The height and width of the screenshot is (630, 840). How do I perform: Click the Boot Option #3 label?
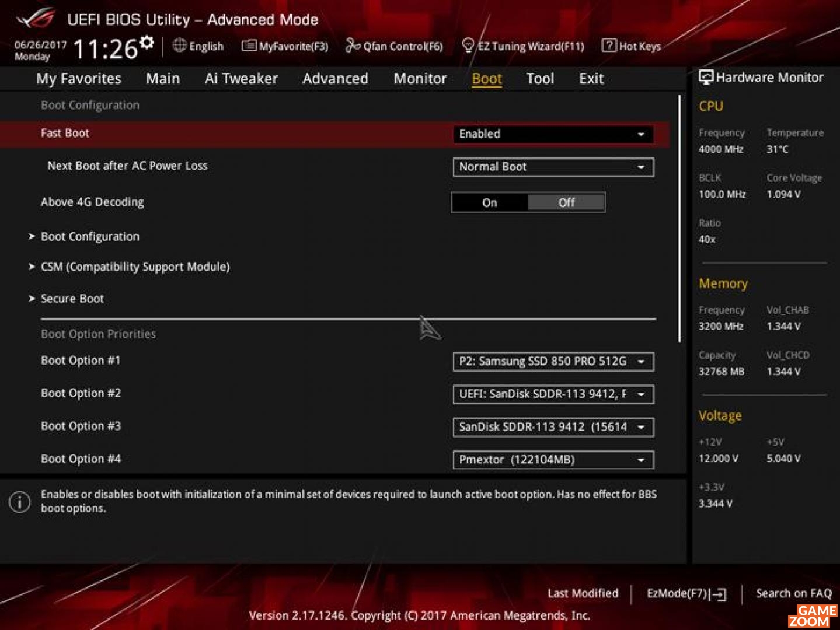81,426
